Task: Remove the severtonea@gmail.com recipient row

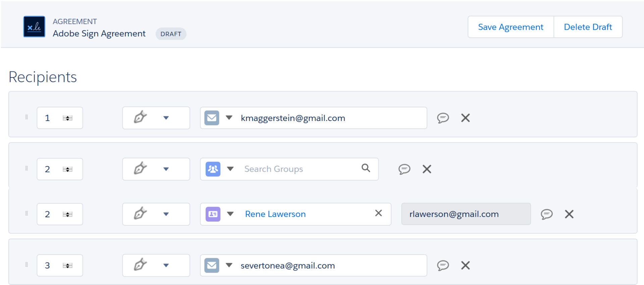Action: 465,266
